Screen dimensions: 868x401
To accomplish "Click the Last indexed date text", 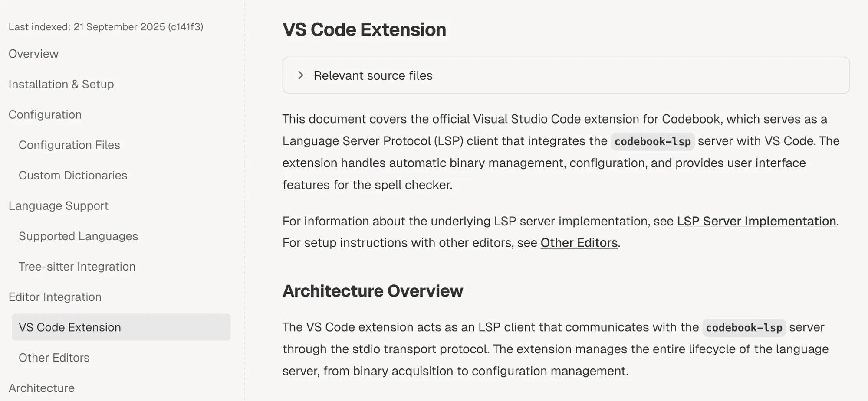I will click(x=106, y=27).
